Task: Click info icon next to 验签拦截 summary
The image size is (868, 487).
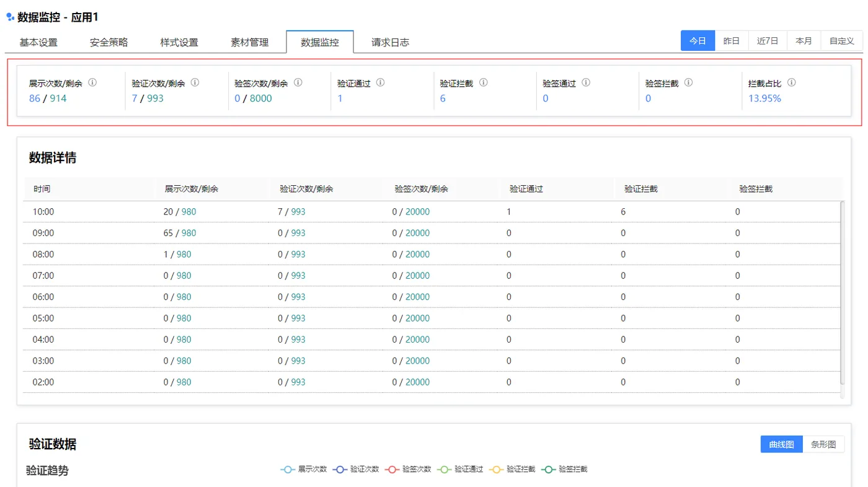Action: 688,82
